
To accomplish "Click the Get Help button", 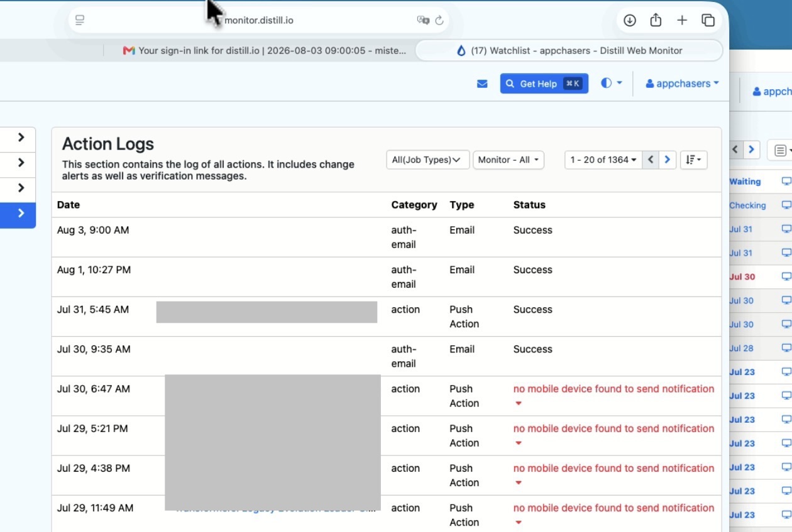I will click(544, 84).
